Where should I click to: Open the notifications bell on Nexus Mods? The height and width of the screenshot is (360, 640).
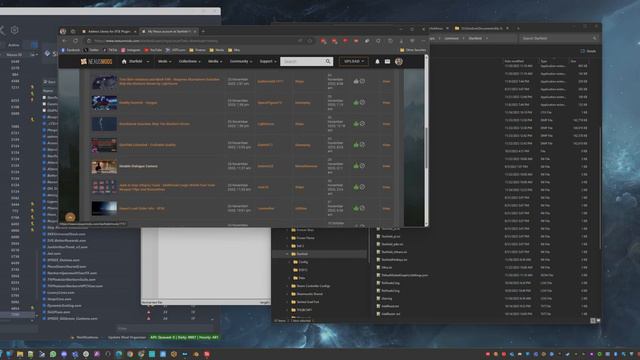tap(377, 61)
